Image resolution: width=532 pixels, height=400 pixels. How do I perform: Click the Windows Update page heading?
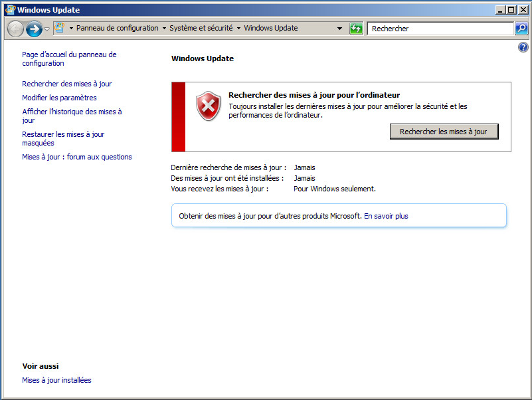pyautogui.click(x=203, y=58)
